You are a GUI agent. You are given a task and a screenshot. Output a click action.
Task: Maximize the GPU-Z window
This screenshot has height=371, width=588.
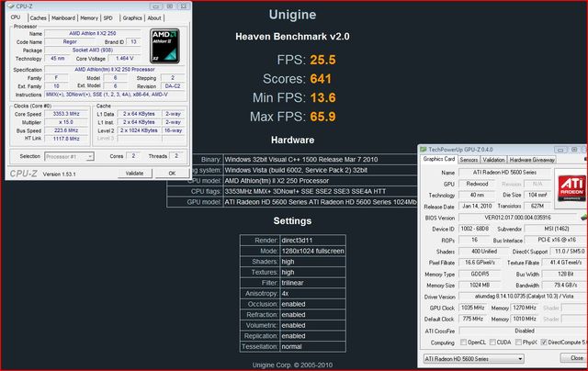[574, 150]
